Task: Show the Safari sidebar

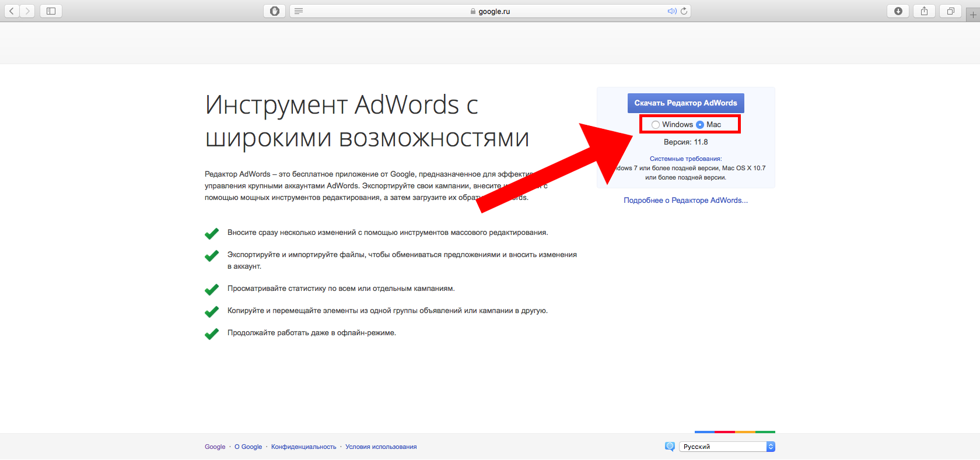Action: click(51, 11)
